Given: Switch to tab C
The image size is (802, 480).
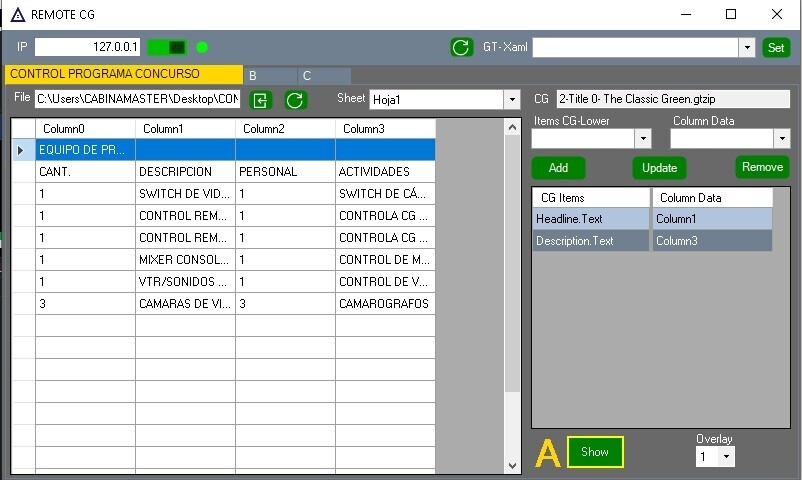Looking at the screenshot, I should tap(323, 75).
